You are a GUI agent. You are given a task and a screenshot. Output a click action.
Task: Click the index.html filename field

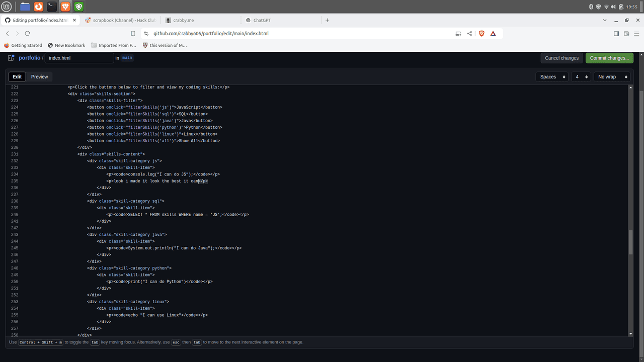coord(79,58)
